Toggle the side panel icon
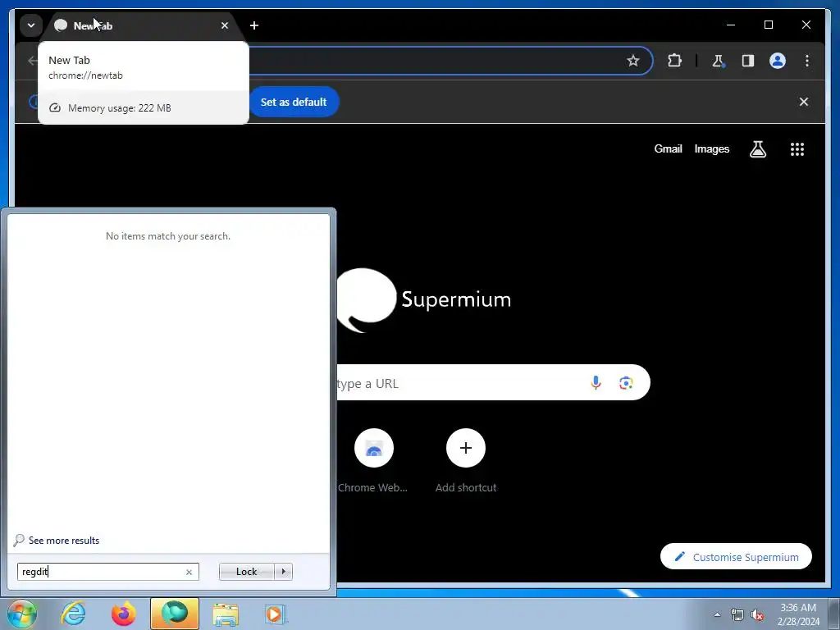The height and width of the screenshot is (630, 840). point(748,61)
